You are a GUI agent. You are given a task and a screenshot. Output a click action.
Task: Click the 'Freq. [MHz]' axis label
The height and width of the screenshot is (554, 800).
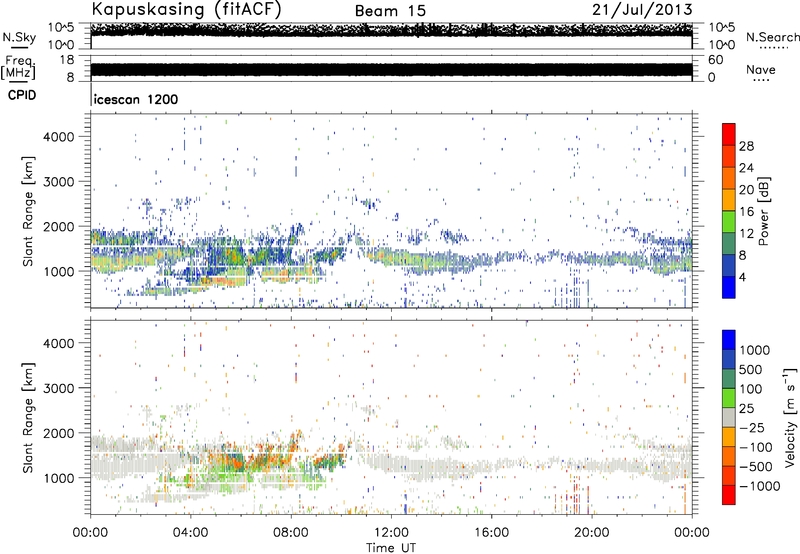[18, 67]
